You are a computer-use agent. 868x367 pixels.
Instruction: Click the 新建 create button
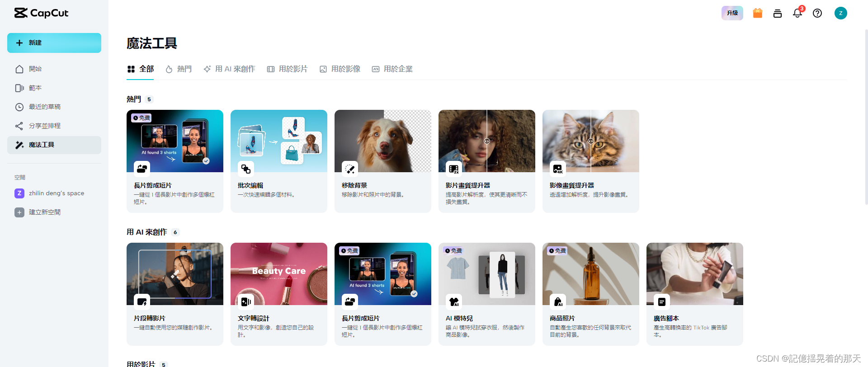54,43
